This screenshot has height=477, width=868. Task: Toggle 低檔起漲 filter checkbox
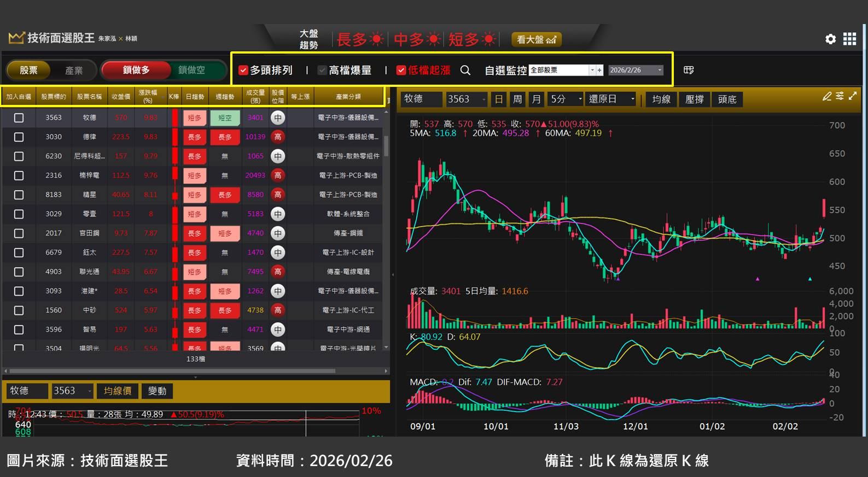coord(401,70)
